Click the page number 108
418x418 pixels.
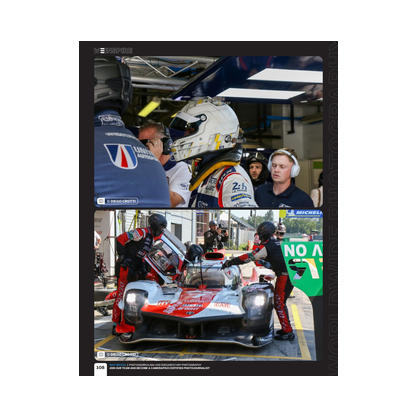coord(100,367)
